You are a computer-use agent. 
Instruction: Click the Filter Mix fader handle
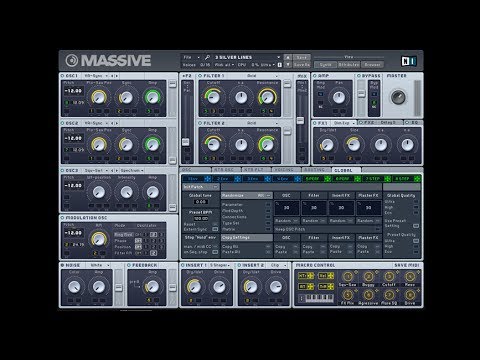pos(300,120)
